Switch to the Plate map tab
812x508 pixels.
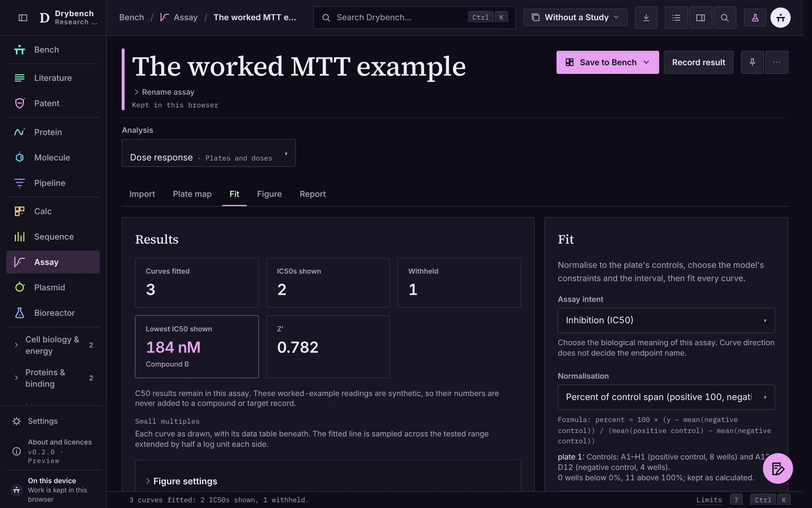click(192, 194)
